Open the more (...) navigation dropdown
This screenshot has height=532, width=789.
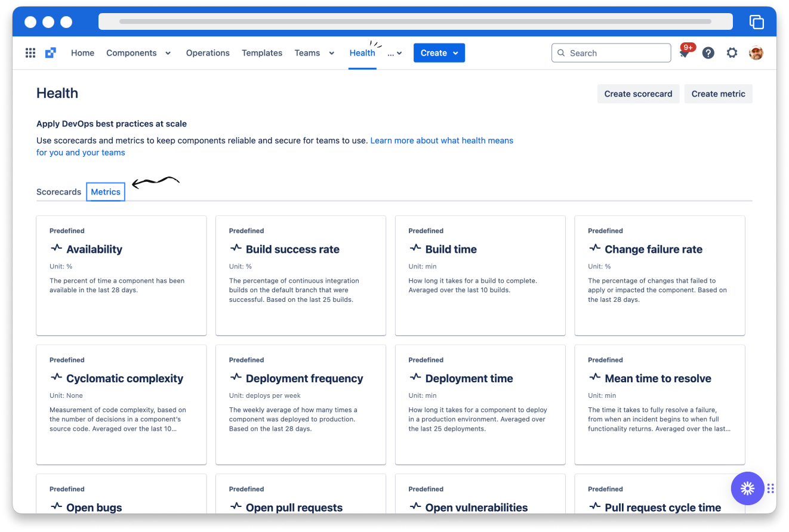point(394,53)
